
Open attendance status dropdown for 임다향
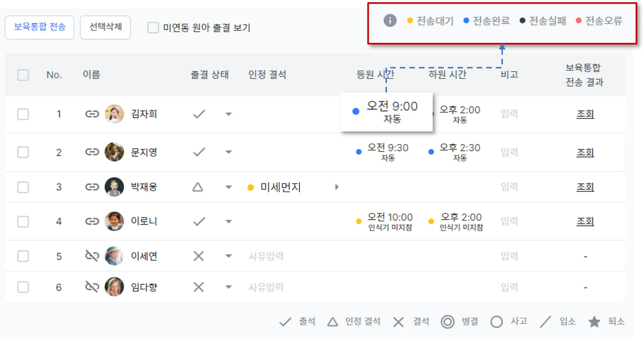coord(229,287)
